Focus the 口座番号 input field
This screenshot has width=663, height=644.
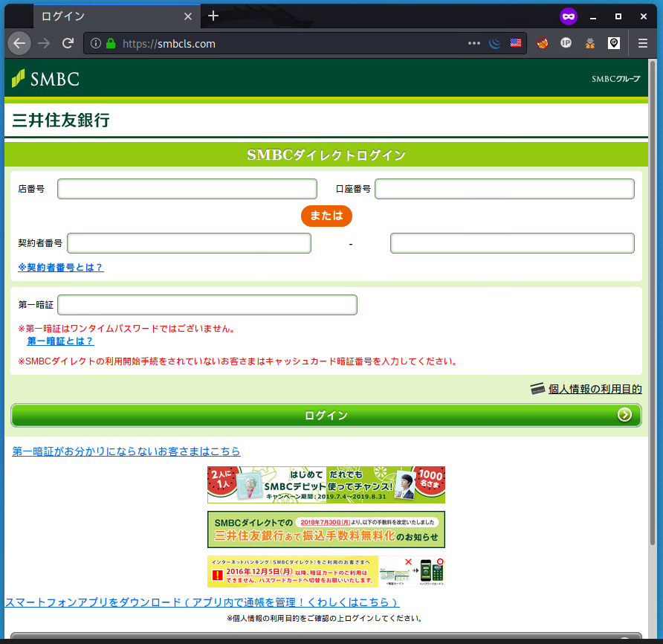(x=505, y=189)
